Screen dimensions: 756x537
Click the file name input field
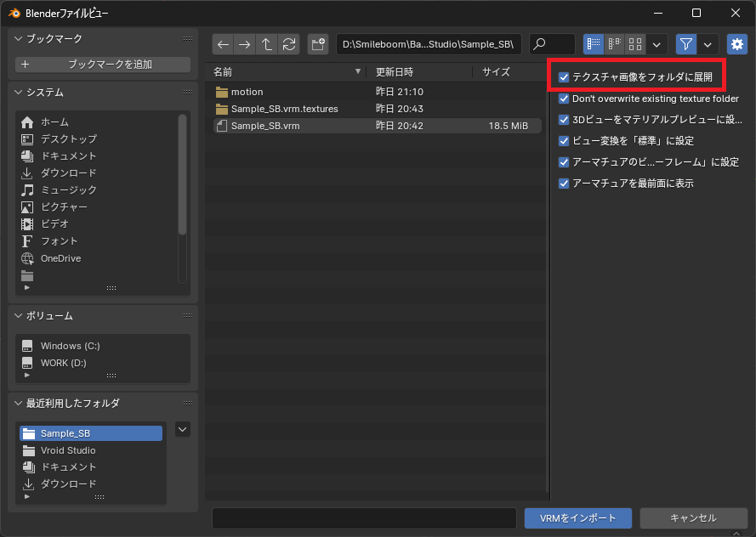(364, 518)
